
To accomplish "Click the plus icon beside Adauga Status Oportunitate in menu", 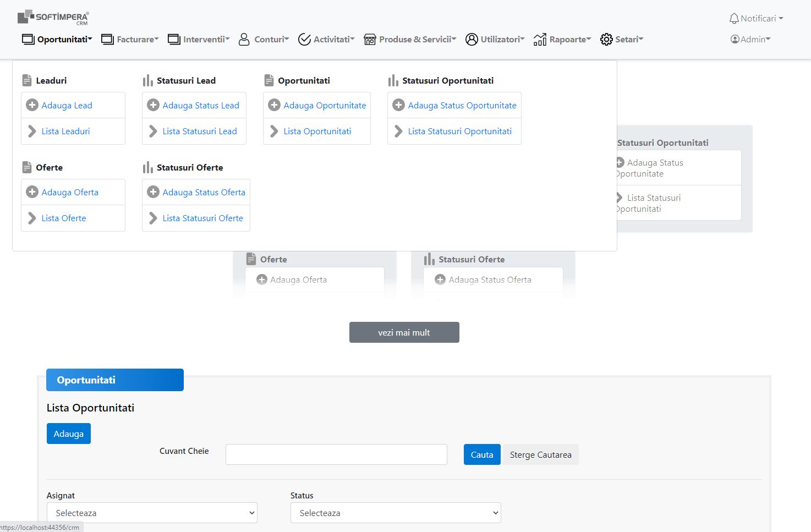I will click(x=399, y=105).
